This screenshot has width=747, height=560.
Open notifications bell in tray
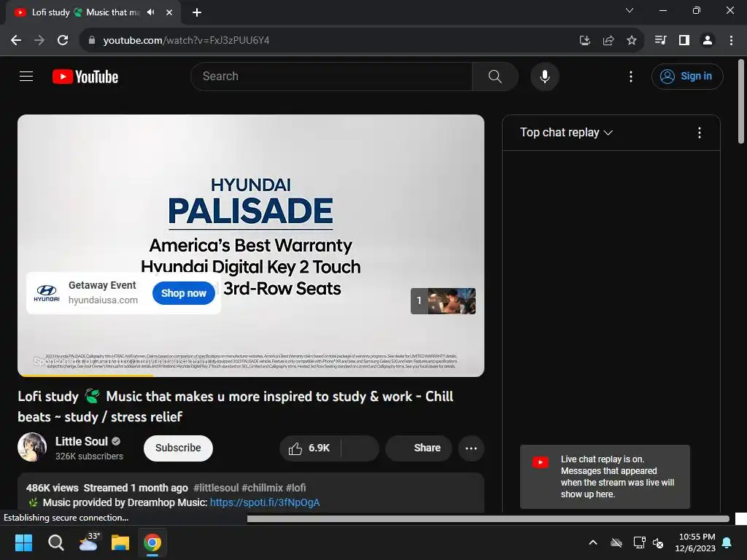pos(727,542)
